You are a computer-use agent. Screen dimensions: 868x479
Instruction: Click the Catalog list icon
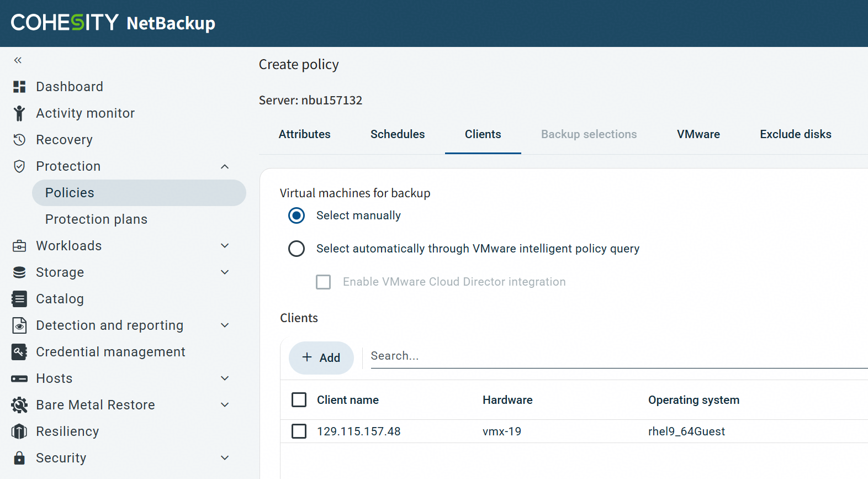[x=19, y=299]
